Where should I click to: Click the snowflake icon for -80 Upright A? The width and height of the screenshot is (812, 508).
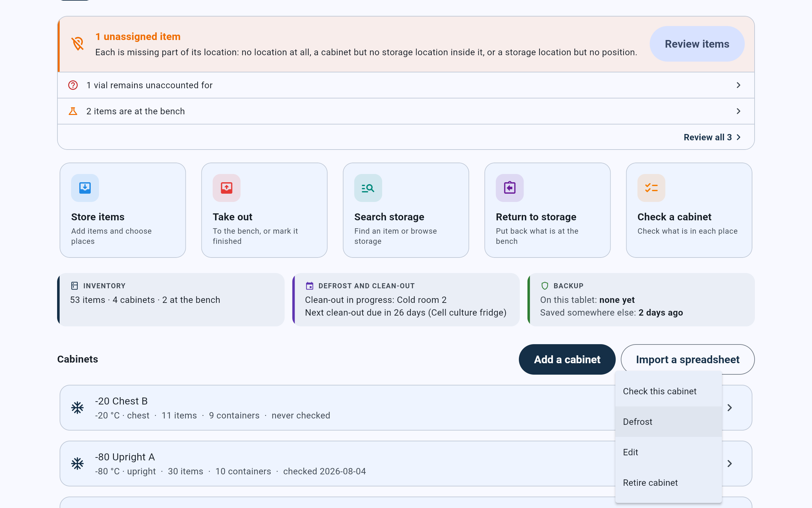pyautogui.click(x=77, y=464)
